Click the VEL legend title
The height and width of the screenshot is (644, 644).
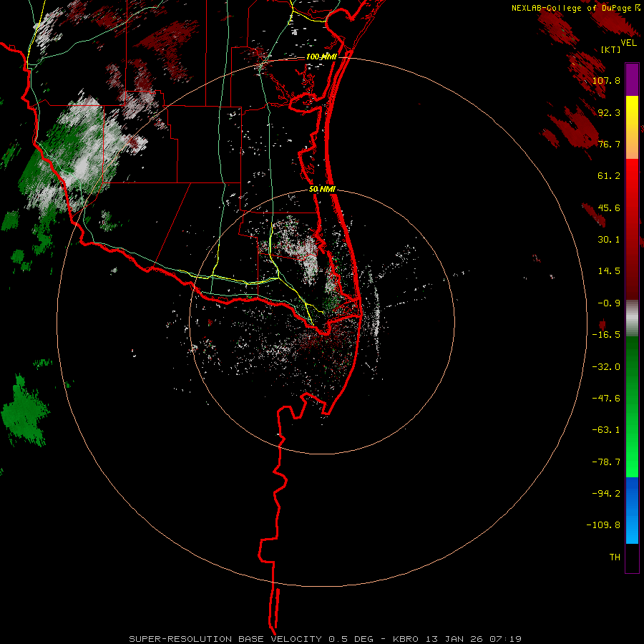click(x=628, y=43)
